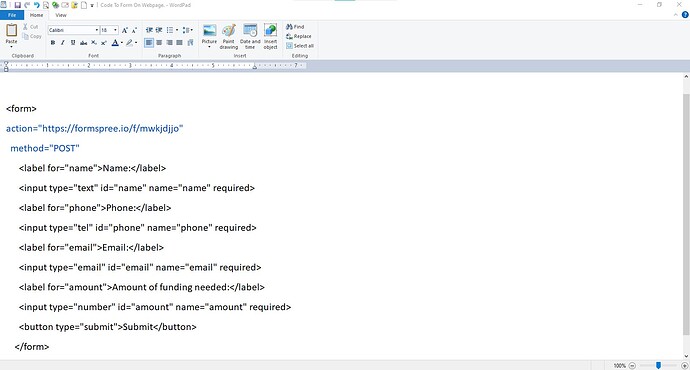Click the action="https://formspree.io/f/mwkjdjjo" line
Image resolution: width=690 pixels, height=370 pixels.
coord(95,128)
